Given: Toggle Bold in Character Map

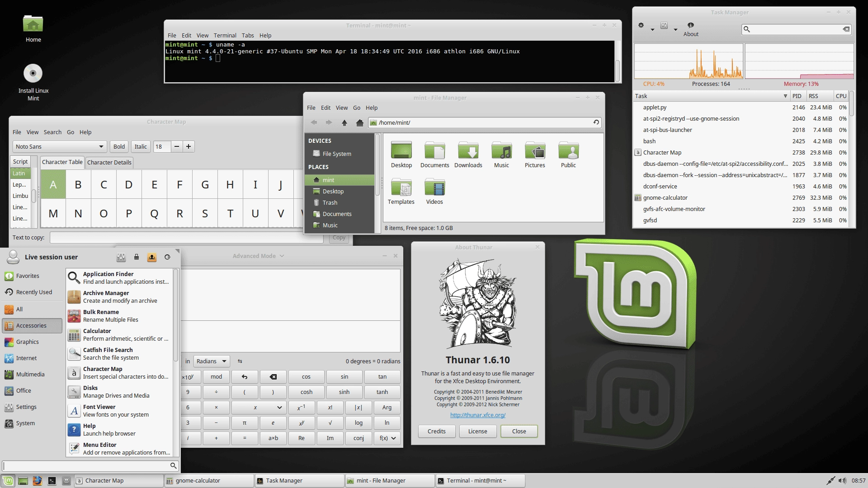Looking at the screenshot, I should (119, 146).
